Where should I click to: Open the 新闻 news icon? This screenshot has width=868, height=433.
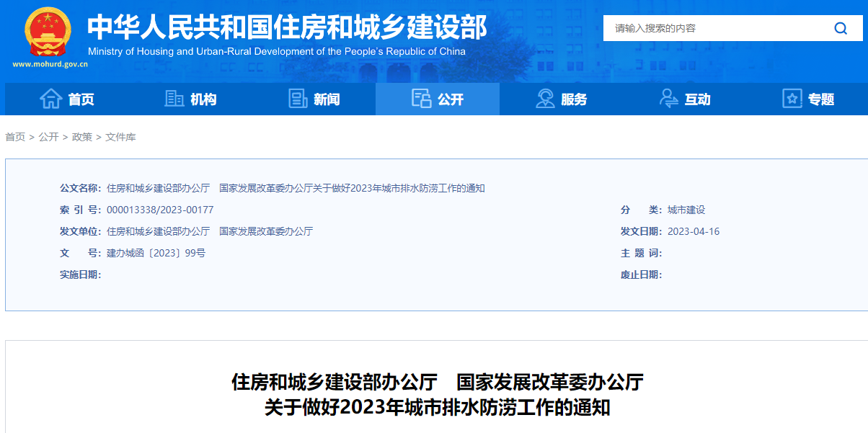(x=298, y=98)
